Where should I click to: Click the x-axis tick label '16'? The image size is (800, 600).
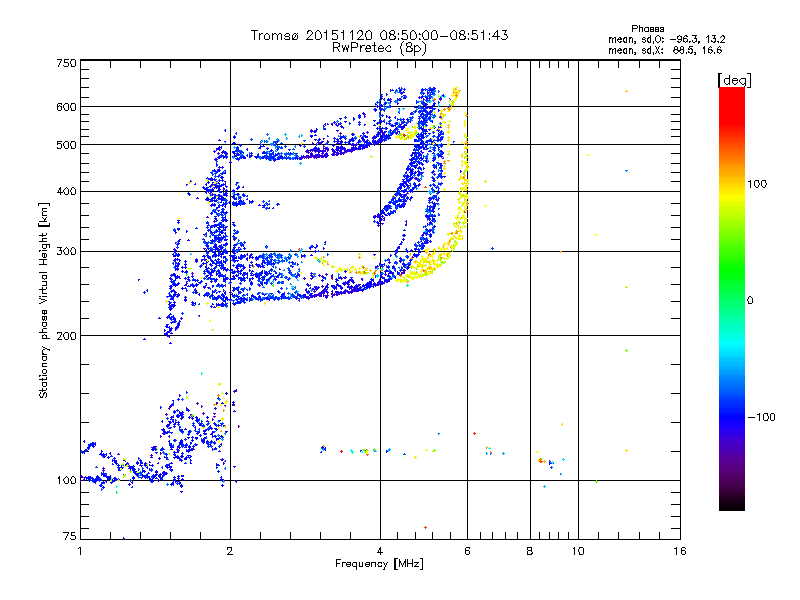680,551
